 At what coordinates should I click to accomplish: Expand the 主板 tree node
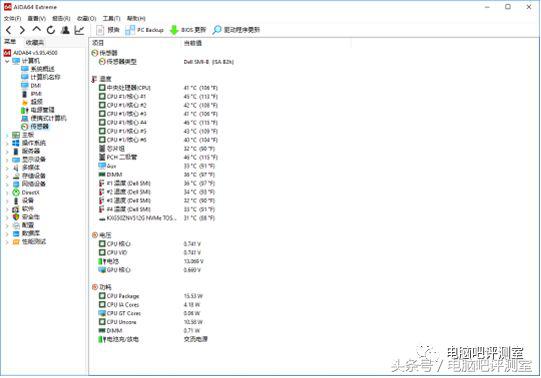[x=7, y=135]
